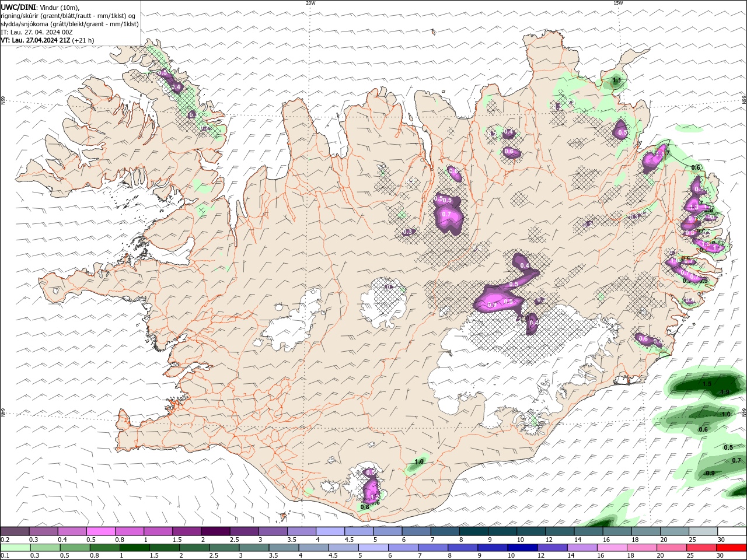Screen dimensions: 747x560
Task: Select the dark teal snow-scale swatch labeled 9
Action: click(x=502, y=531)
